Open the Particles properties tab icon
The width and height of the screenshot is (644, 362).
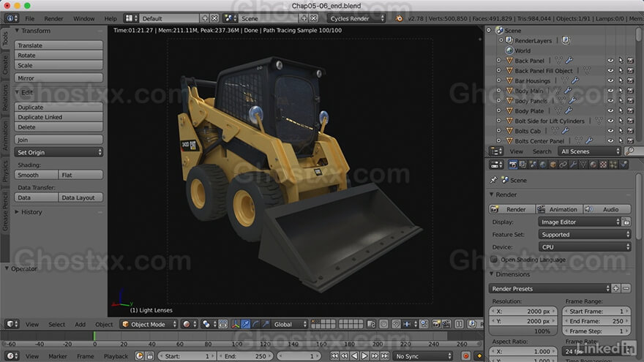613,165
